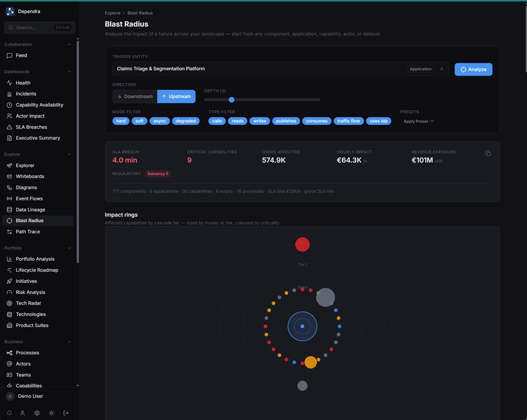This screenshot has width=527, height=420.
Task: Clear the trigger entity with the X
Action: pos(442,69)
